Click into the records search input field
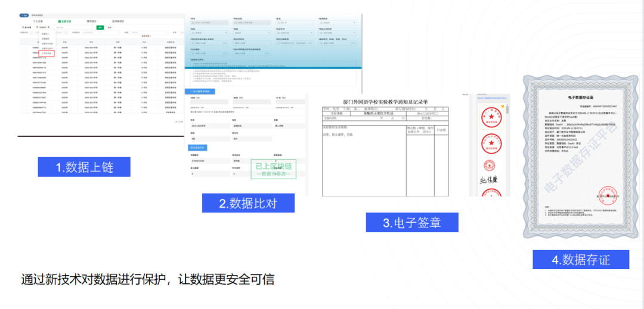Viewport: 644px width, 309px height. (75, 27)
